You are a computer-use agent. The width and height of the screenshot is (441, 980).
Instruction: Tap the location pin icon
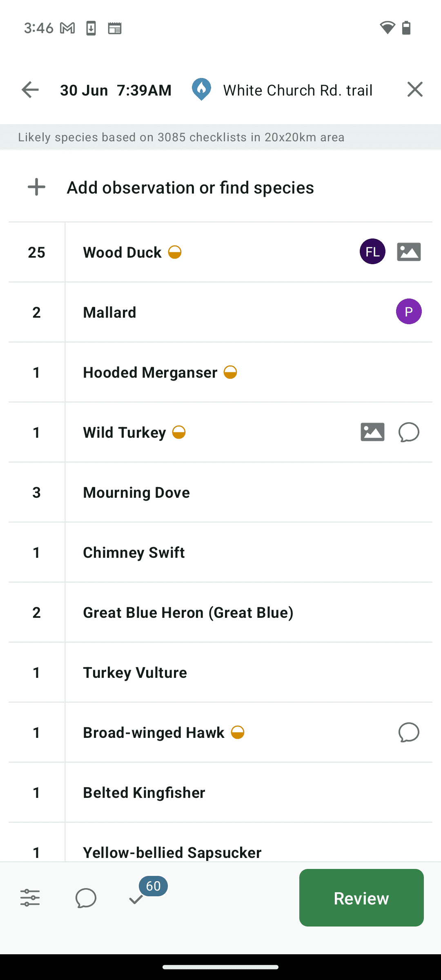[201, 89]
